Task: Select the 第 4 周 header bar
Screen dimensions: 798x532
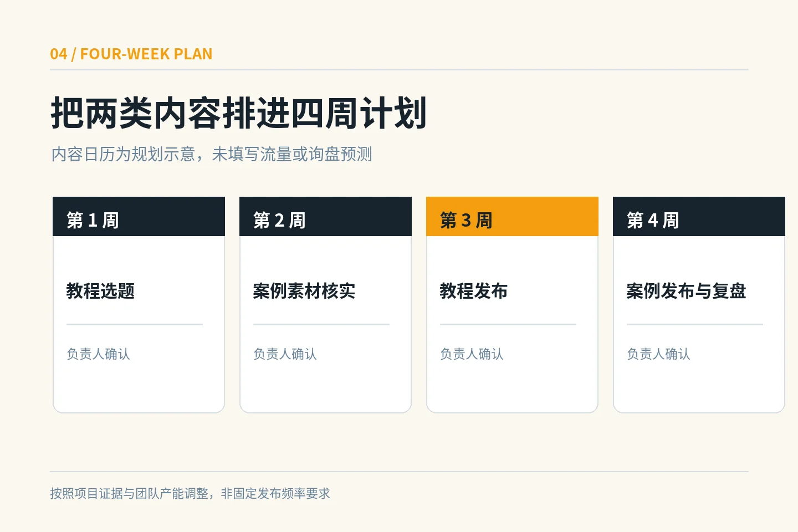Action: point(699,217)
